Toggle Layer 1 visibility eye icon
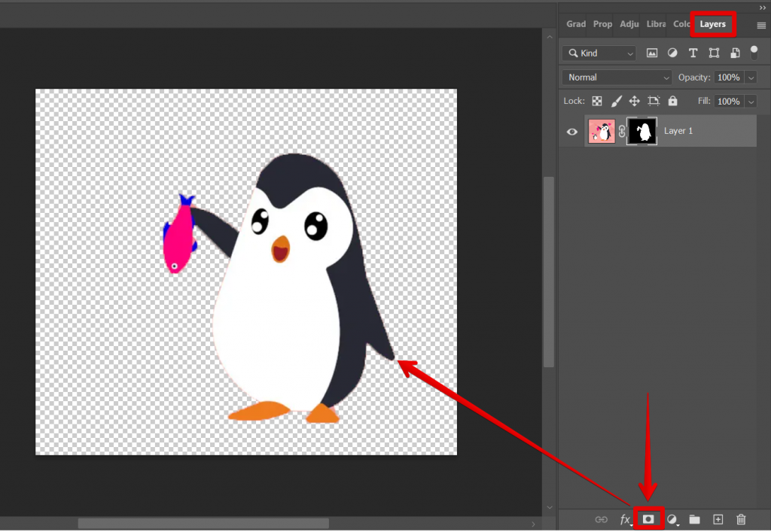 click(571, 131)
